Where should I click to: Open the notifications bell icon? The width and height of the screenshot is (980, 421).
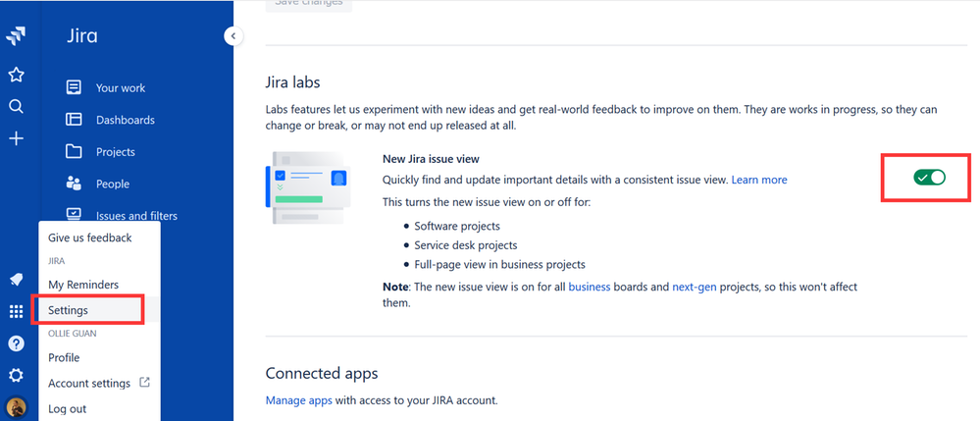coord(17,281)
